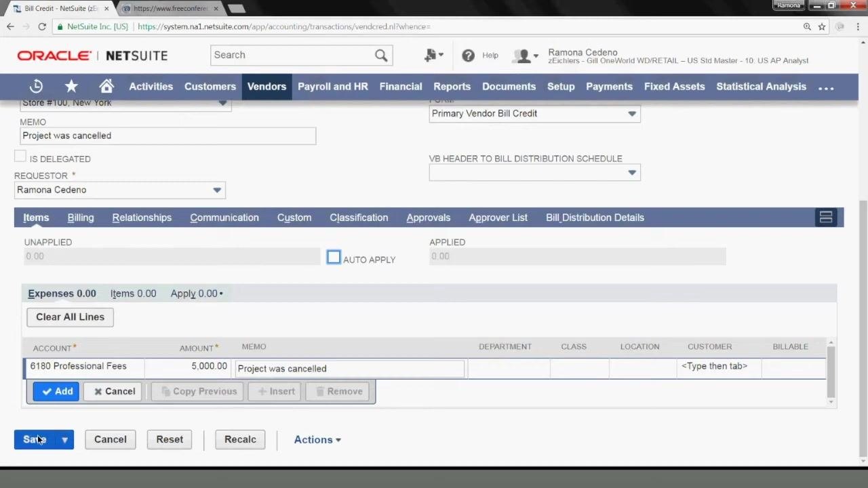Go to Home via the house icon

click(106, 86)
